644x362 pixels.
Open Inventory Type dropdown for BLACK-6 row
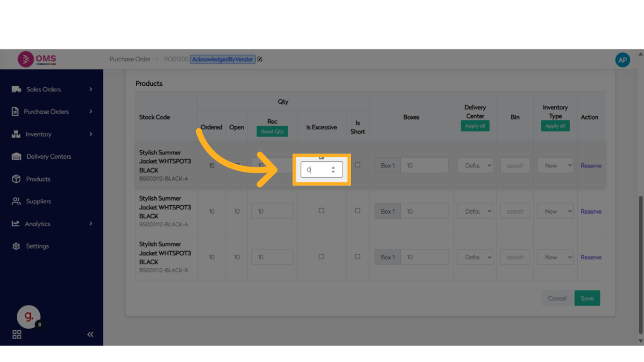click(x=555, y=211)
